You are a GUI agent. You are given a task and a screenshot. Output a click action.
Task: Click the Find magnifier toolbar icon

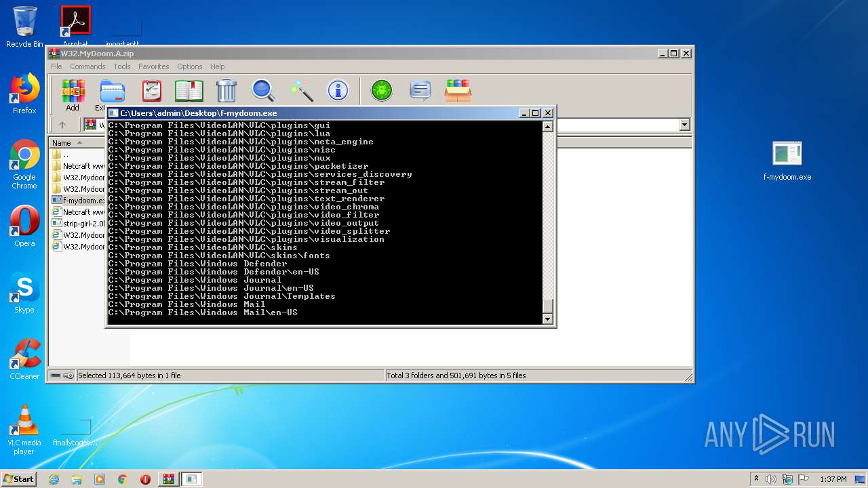coord(263,90)
